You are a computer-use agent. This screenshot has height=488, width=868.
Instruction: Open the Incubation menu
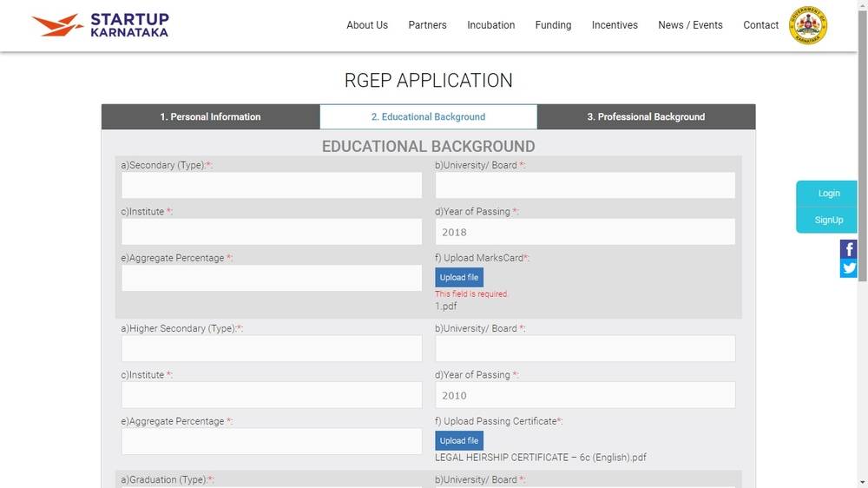point(491,25)
